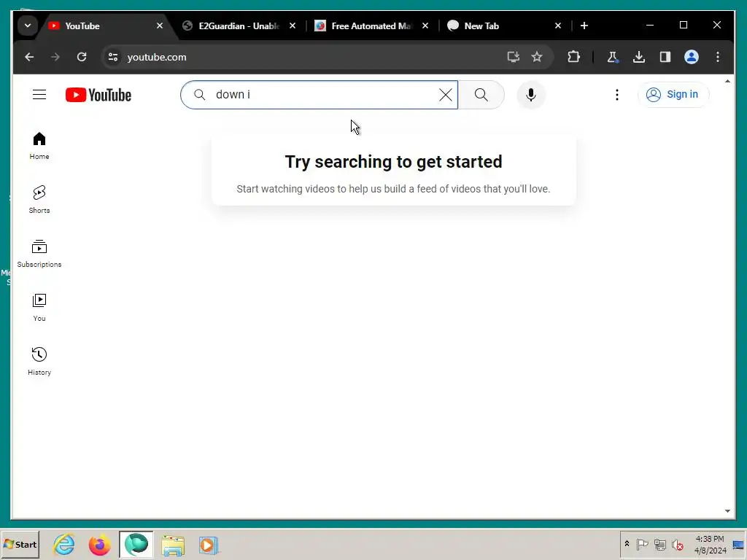
Task: Close the YouTube tab
Action: pos(160,26)
